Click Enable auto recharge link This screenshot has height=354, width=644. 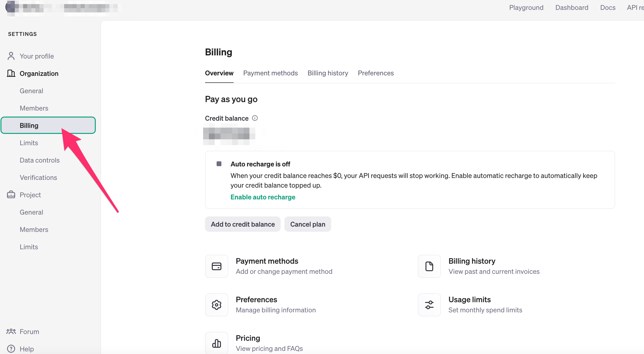(263, 197)
